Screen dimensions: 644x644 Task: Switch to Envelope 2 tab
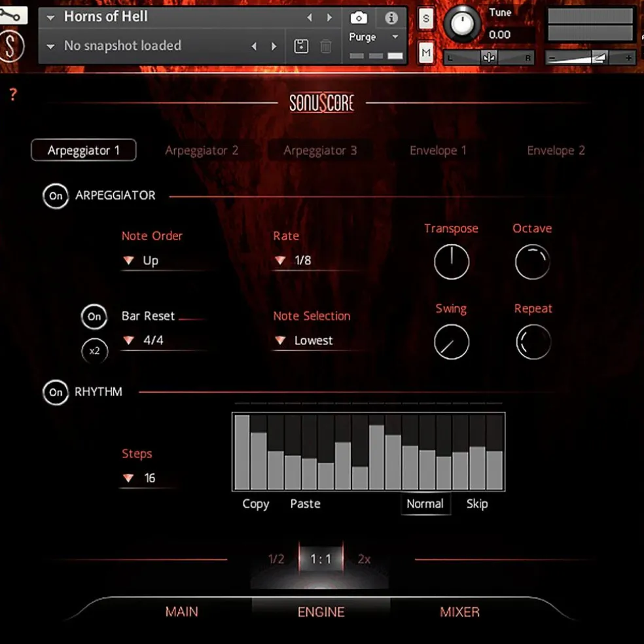pos(556,151)
